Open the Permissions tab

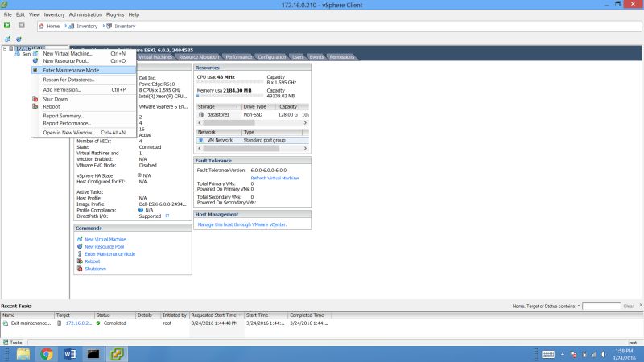click(x=341, y=57)
